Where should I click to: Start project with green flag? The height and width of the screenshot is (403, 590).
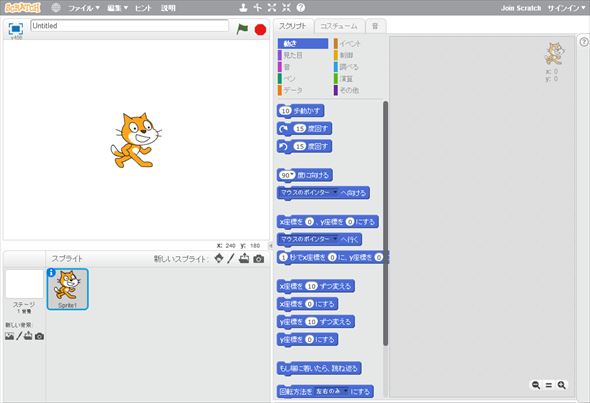[x=242, y=29]
